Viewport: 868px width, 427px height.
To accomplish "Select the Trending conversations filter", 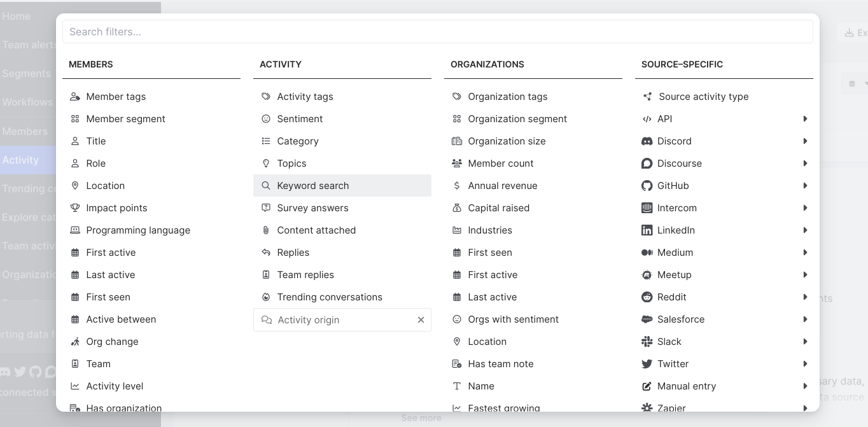I will click(330, 297).
